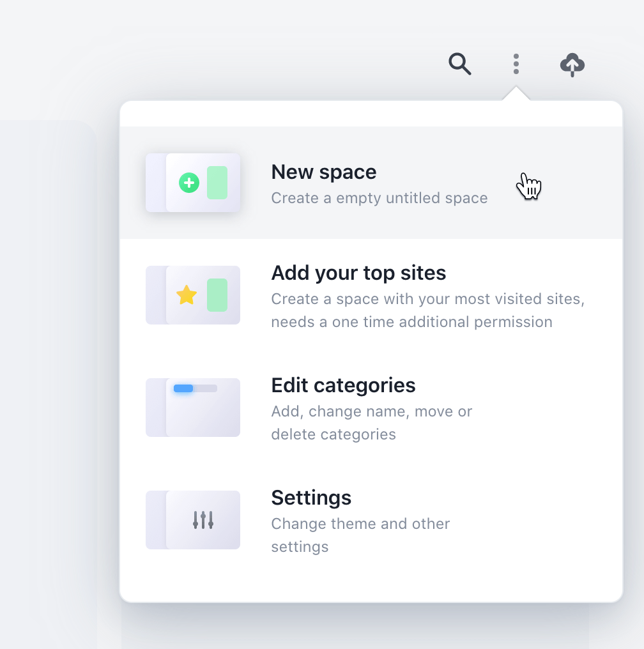Click 'Add, change name, move or' description
644x649 pixels.
coord(371,411)
